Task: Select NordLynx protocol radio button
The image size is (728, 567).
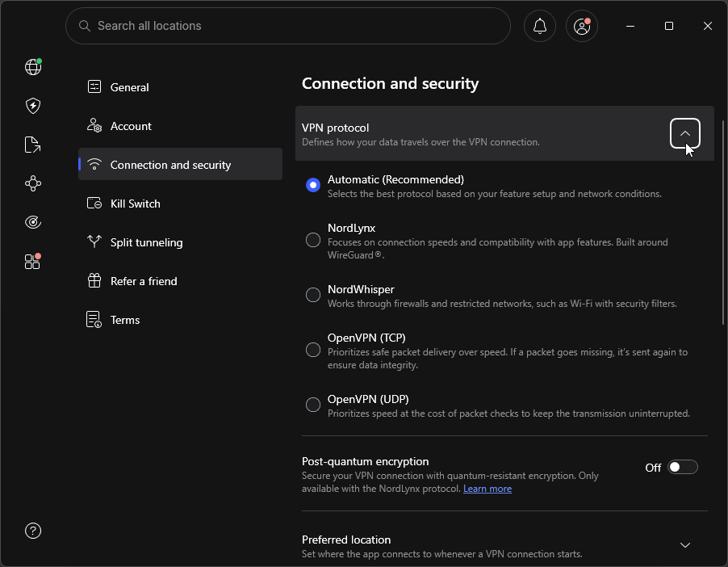Action: pyautogui.click(x=313, y=240)
